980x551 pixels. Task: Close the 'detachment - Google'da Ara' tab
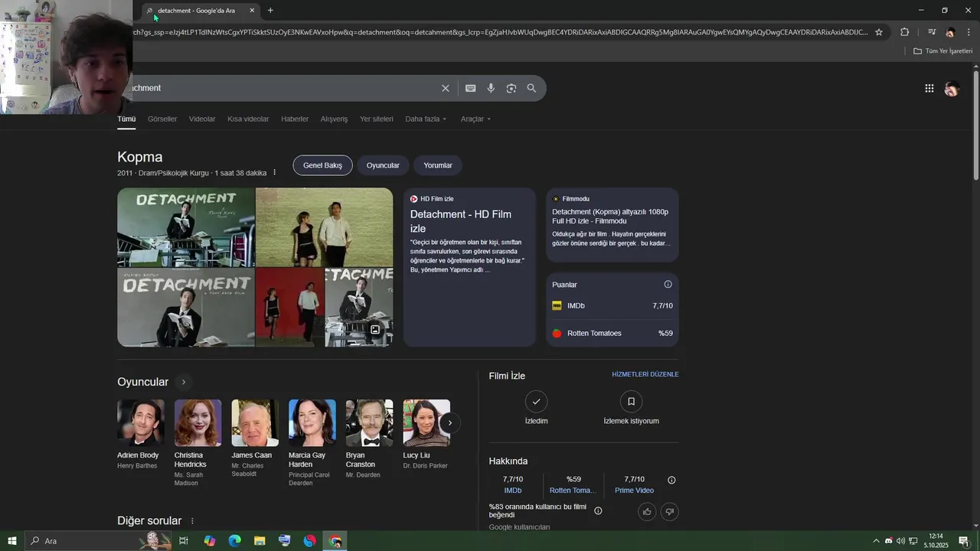[252, 11]
